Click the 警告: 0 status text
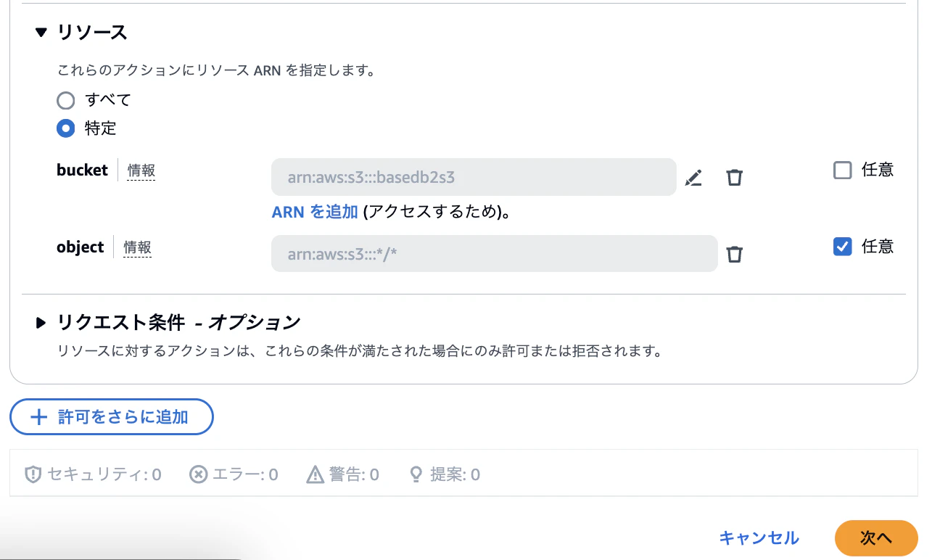 tap(354, 475)
